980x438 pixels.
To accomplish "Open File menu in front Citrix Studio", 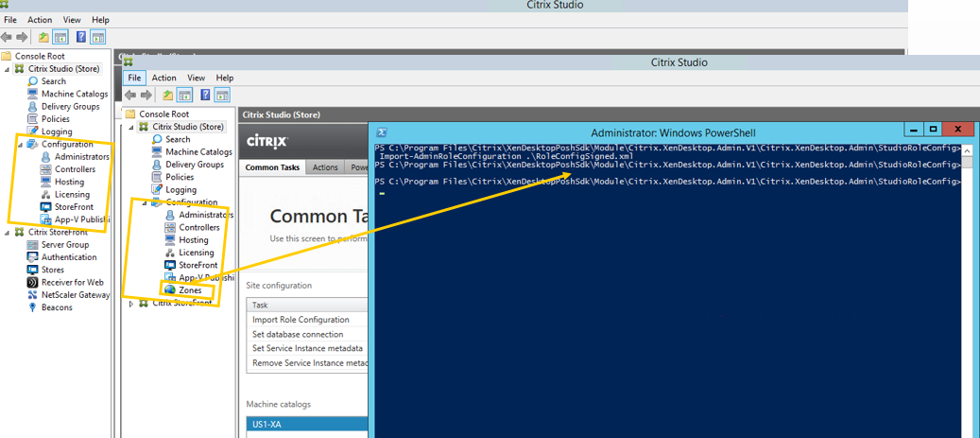I will click(x=134, y=79).
